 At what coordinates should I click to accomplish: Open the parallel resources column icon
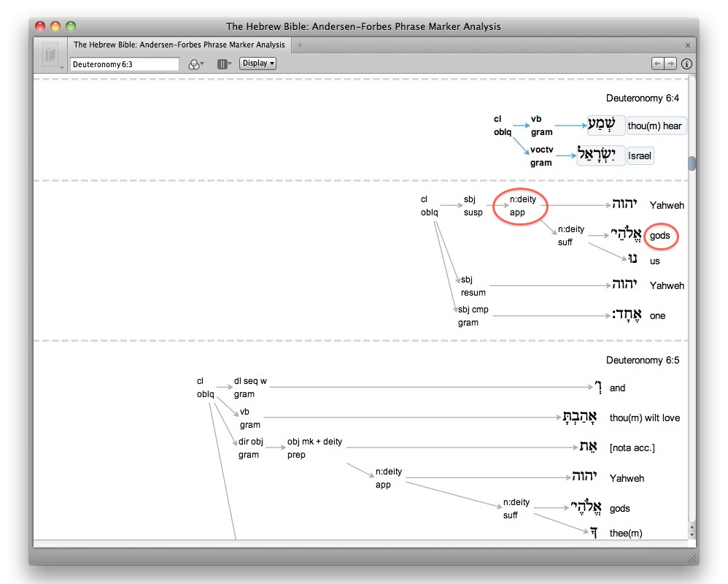(x=224, y=64)
